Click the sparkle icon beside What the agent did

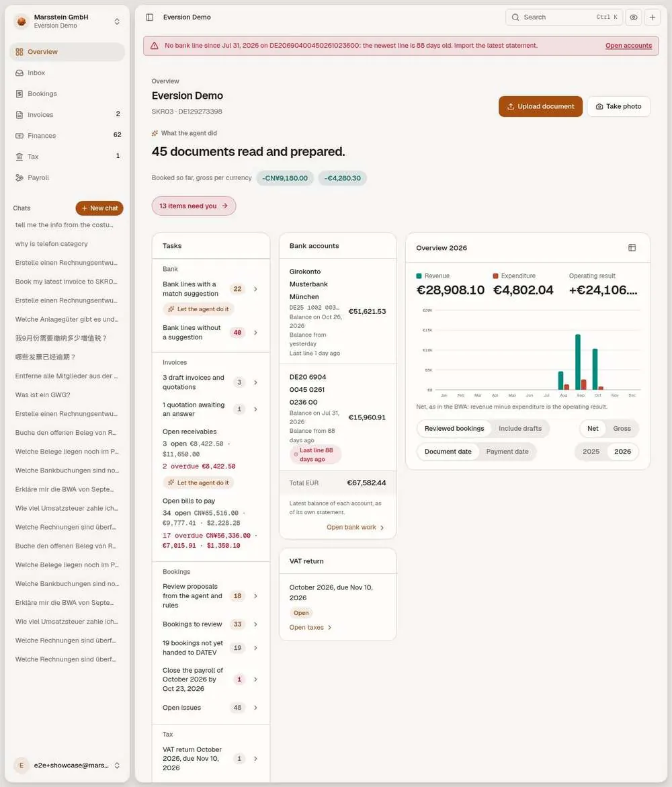155,134
